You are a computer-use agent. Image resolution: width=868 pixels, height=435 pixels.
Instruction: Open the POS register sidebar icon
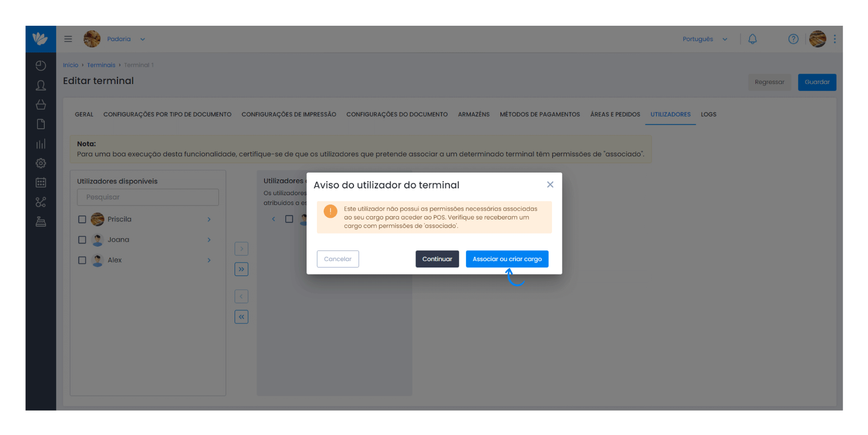coord(41,221)
